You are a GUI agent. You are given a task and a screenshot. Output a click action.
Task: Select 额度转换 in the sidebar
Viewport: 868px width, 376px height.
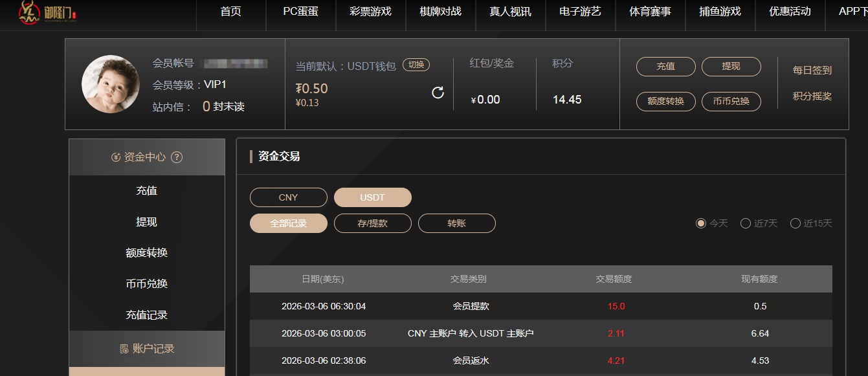[x=147, y=252]
